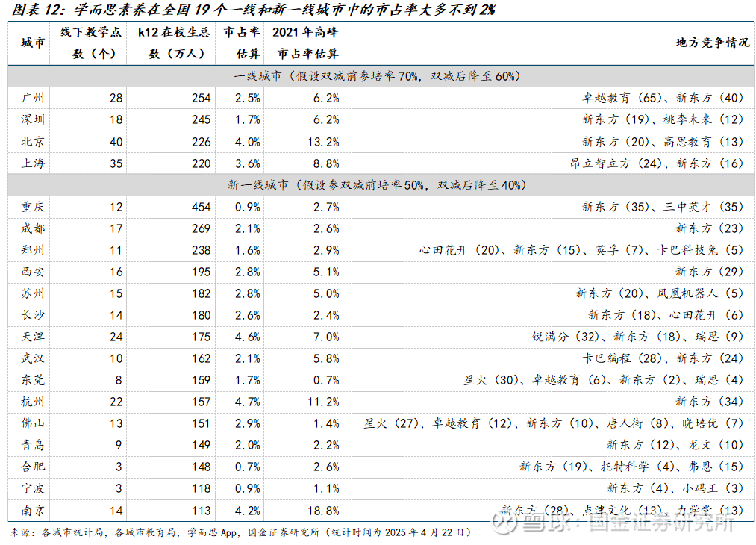Screen dimensions: 756x545
Task: Click the city name '佛山'
Action: coord(33,423)
